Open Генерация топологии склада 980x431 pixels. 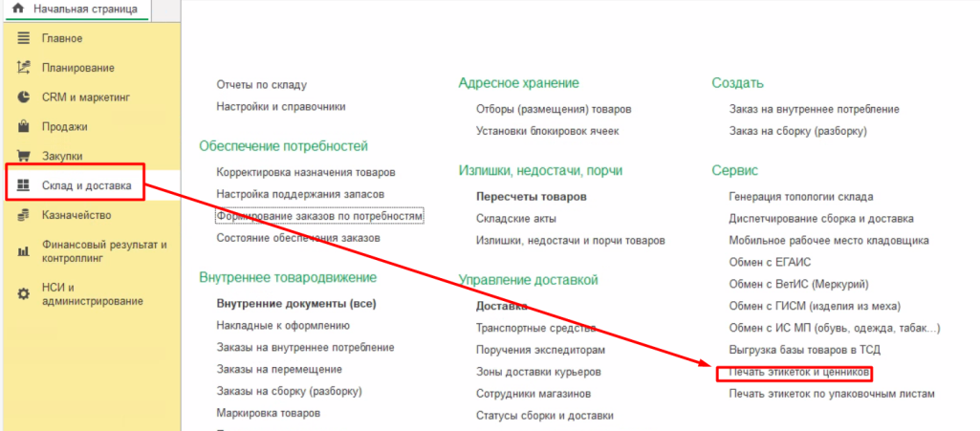[x=801, y=197]
